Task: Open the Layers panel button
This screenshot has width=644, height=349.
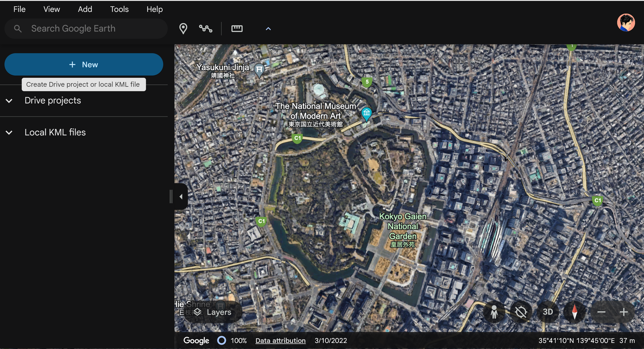Action: [x=213, y=312]
